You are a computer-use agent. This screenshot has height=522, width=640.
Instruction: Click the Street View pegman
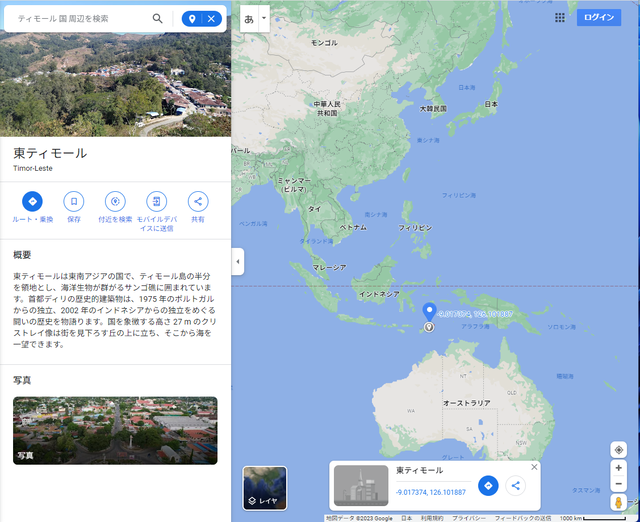[618, 502]
